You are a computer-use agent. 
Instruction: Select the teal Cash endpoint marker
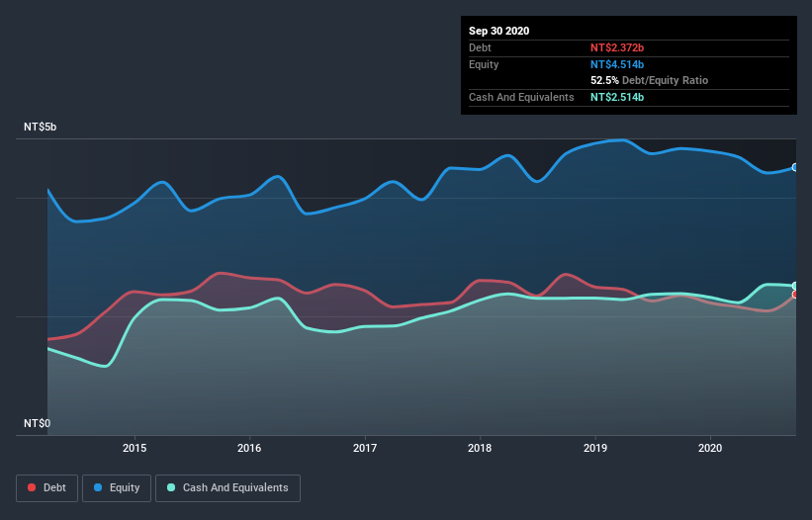tap(795, 286)
